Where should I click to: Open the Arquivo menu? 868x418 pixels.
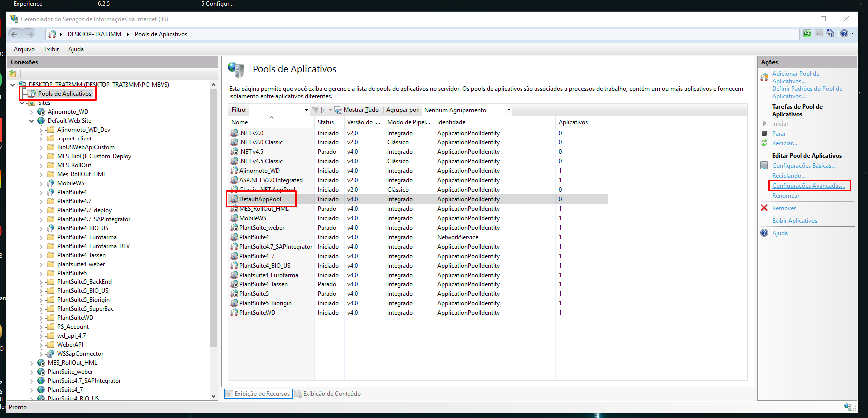(24, 49)
